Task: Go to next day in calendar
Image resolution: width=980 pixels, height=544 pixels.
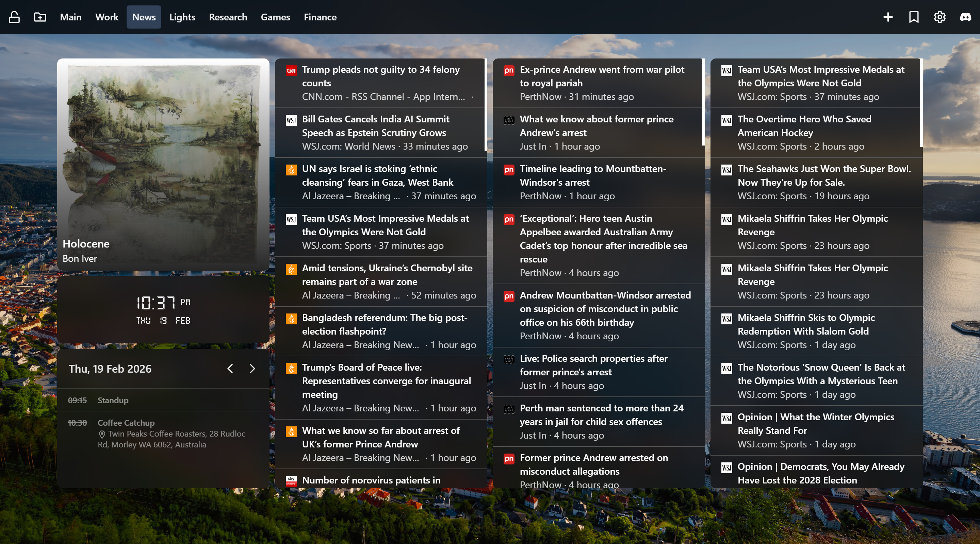Action: [x=252, y=368]
